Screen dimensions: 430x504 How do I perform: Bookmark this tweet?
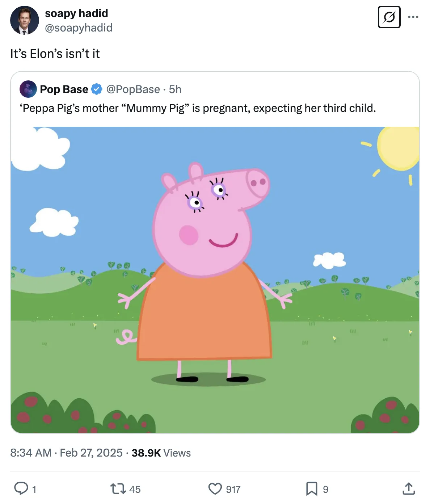[311, 489]
